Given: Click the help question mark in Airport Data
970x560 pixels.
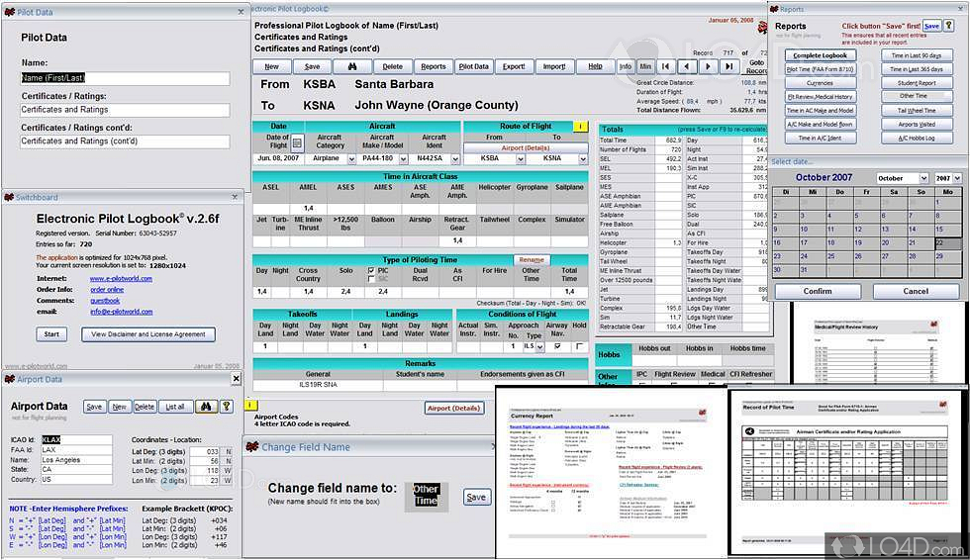Looking at the screenshot, I should (x=226, y=407).
